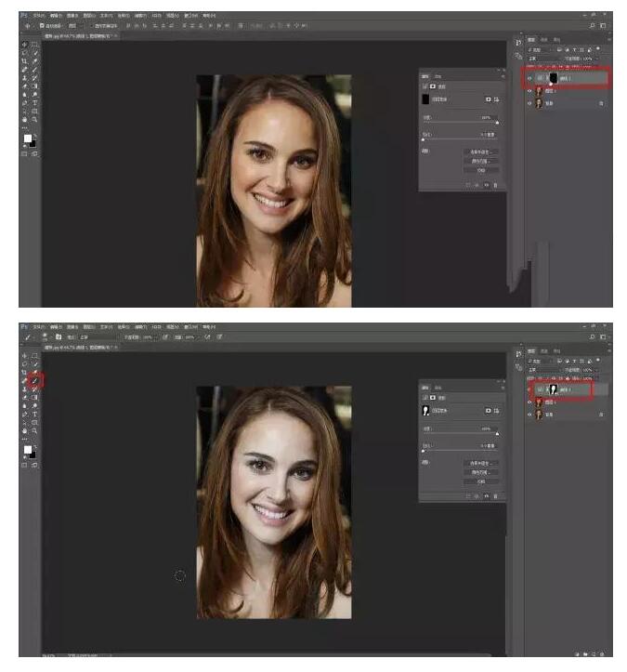Image resolution: width=627 pixels, height=672 pixels.
Task: Select the Zoom tool in the upper screenshot
Action: tap(34, 120)
